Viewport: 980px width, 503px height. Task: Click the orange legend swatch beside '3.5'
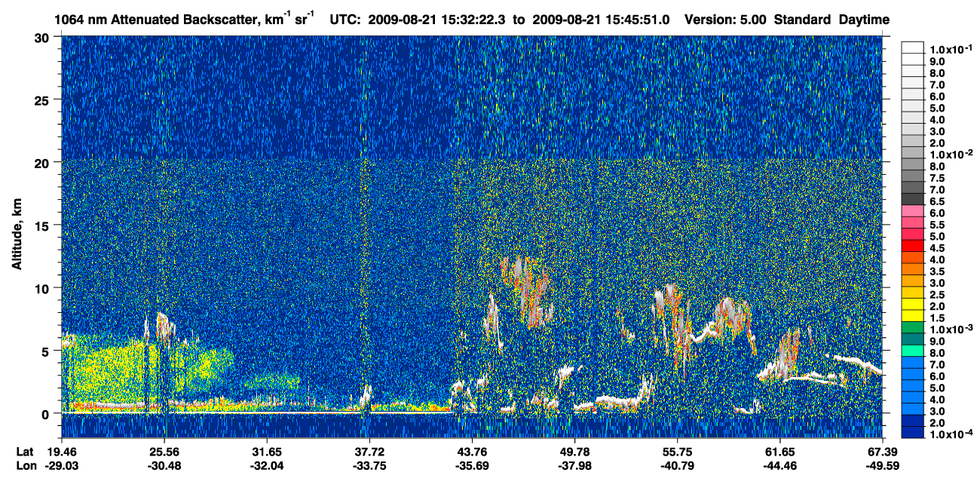pos(911,269)
